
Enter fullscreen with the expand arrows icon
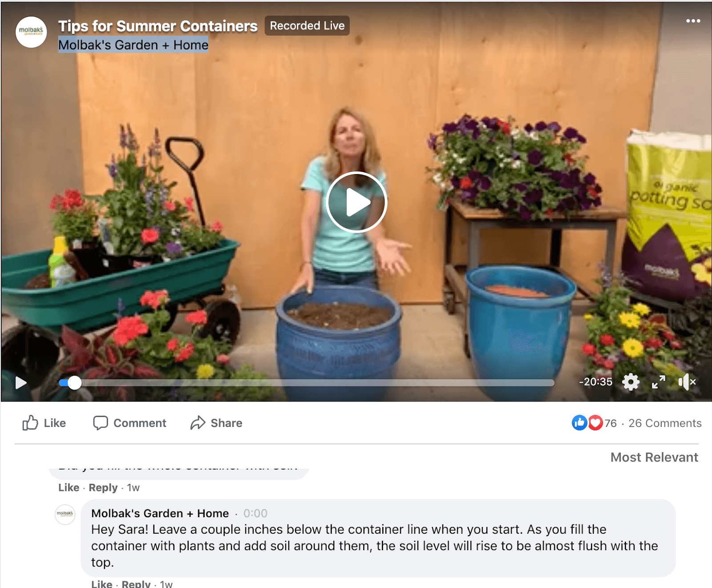659,382
